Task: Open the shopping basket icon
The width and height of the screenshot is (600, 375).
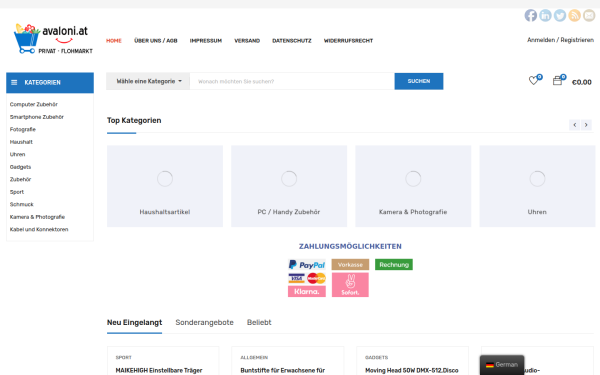Action: coord(558,80)
